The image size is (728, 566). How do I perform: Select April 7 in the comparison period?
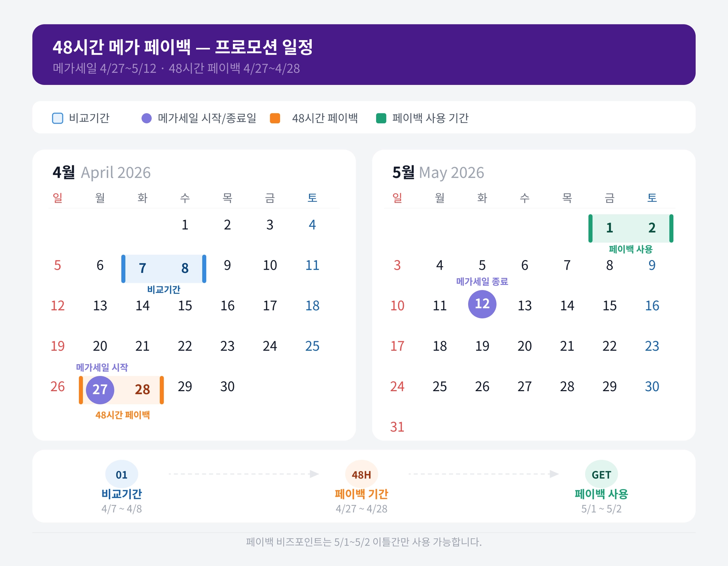(x=143, y=268)
